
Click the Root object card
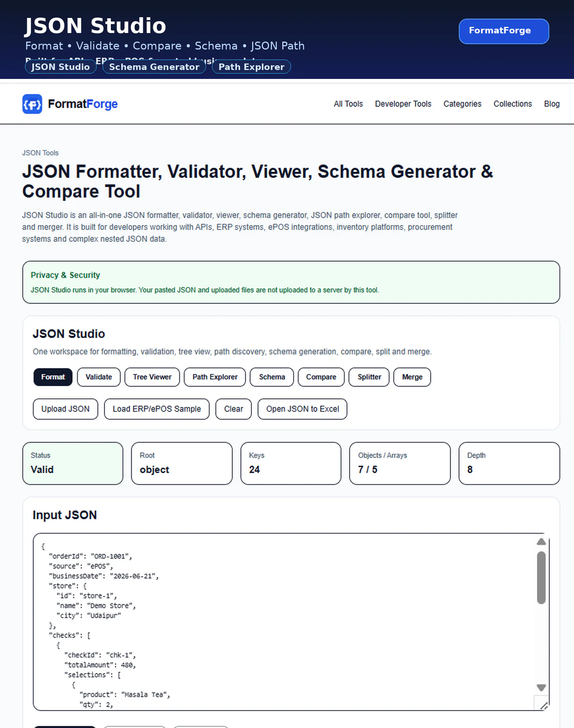[182, 463]
